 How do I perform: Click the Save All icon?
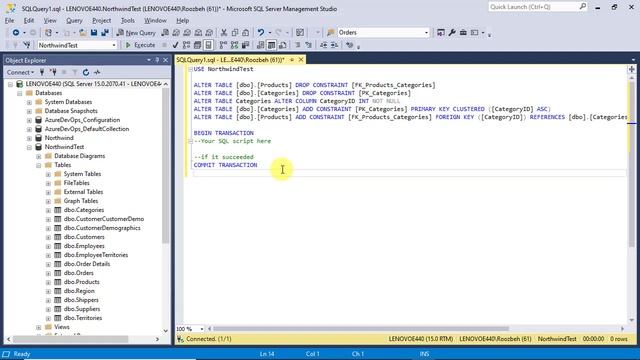click(x=105, y=33)
